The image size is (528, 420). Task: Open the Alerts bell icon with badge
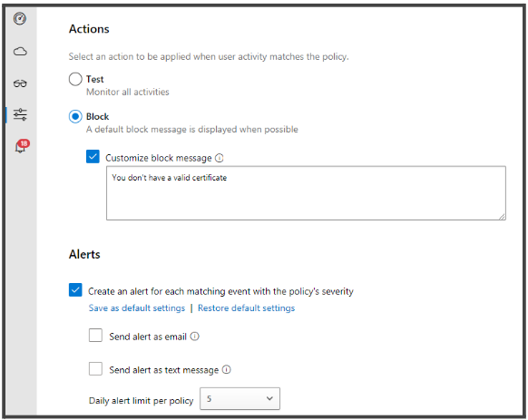click(22, 146)
